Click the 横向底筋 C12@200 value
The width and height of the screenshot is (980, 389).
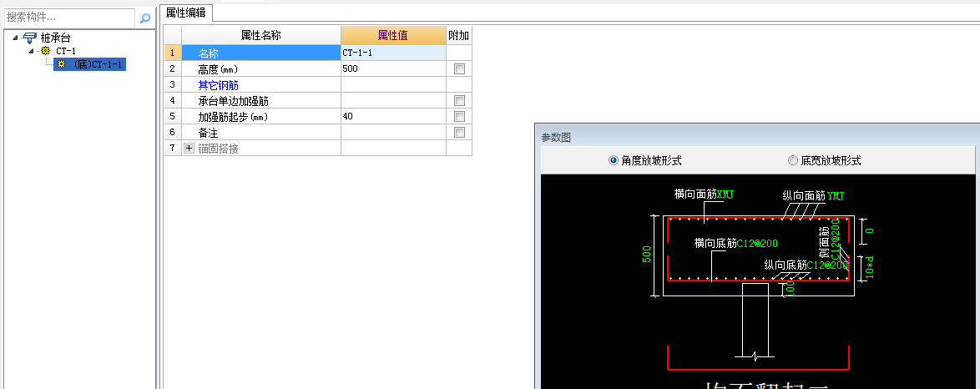click(x=757, y=244)
